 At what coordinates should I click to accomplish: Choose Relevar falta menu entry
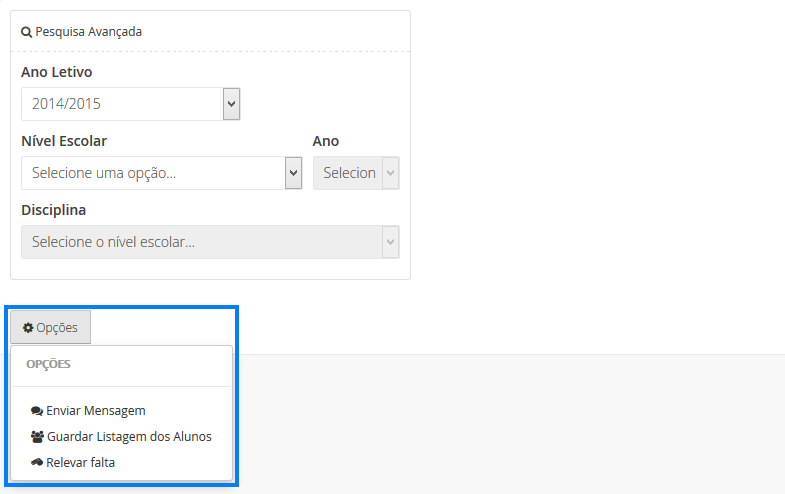pyautogui.click(x=80, y=463)
